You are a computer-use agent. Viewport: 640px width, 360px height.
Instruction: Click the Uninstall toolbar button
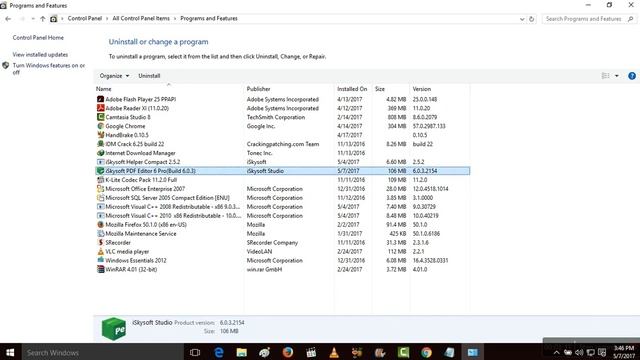click(149, 76)
